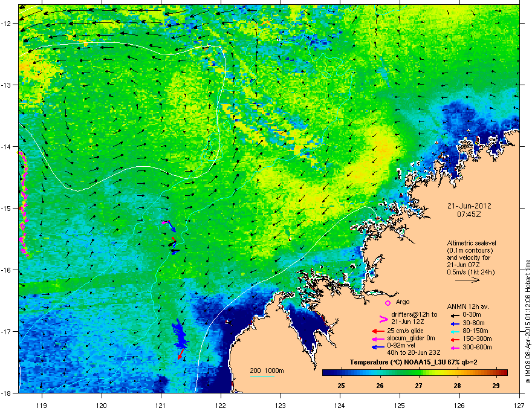Viewport: 532px width, 411px height.
Task: Click the '(0.1m contours)' text
Action: coord(470,251)
